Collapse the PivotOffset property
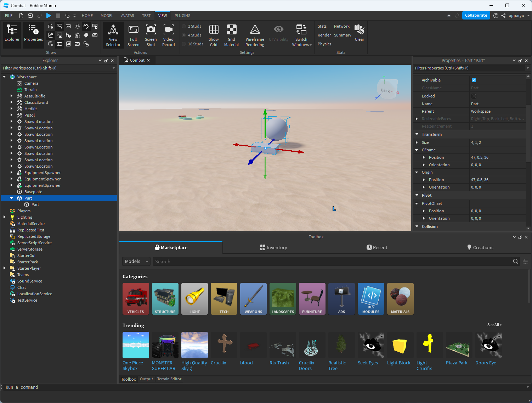 pyautogui.click(x=417, y=203)
